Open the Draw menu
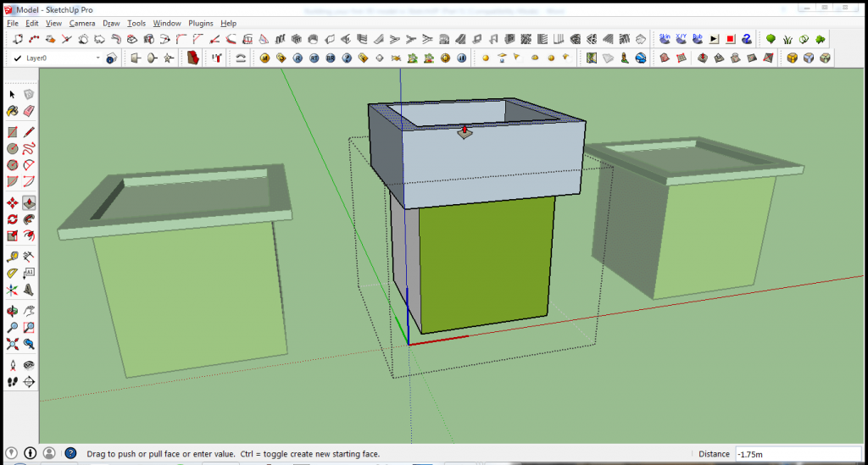The height and width of the screenshot is (465, 868). tap(111, 23)
